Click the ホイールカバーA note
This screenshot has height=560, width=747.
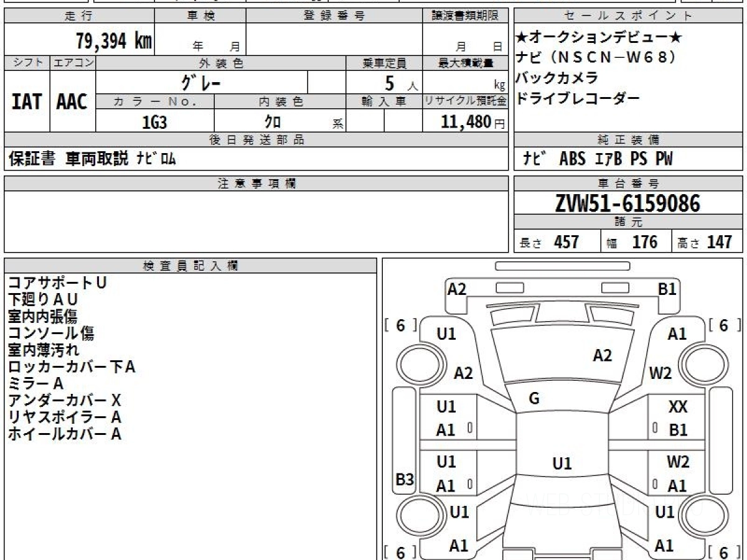(64, 434)
